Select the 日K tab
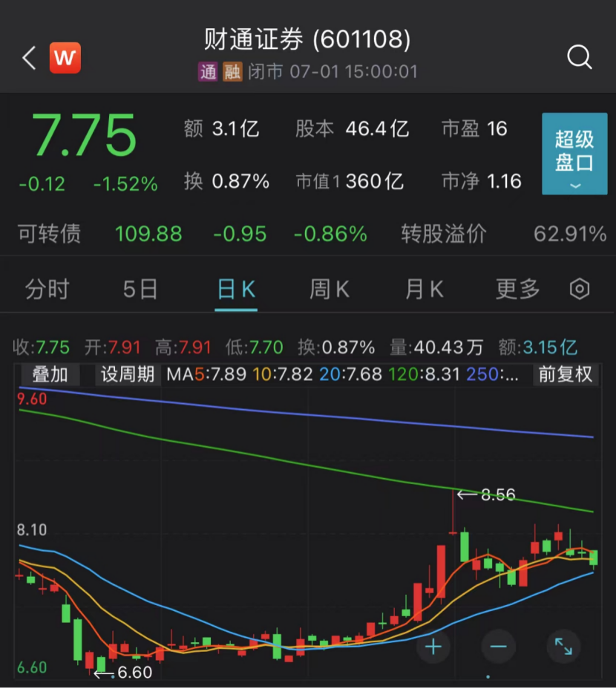616x689 pixels. tap(236, 290)
